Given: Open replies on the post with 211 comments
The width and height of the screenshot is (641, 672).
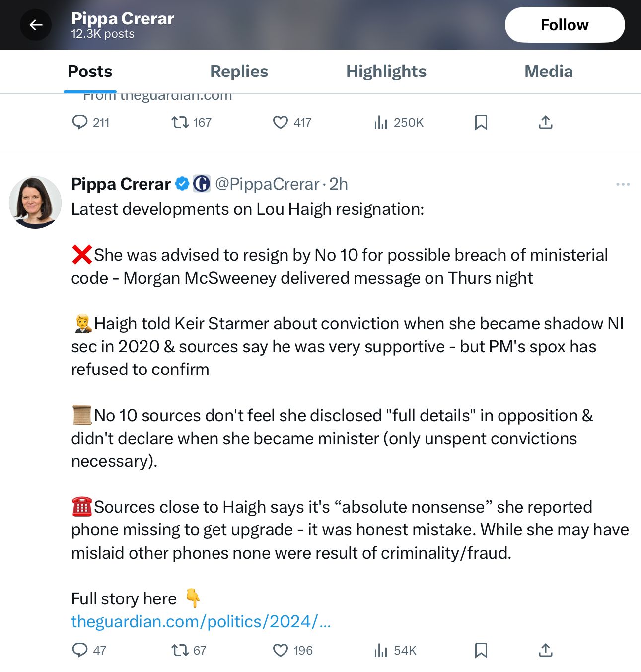Looking at the screenshot, I should coord(80,122).
